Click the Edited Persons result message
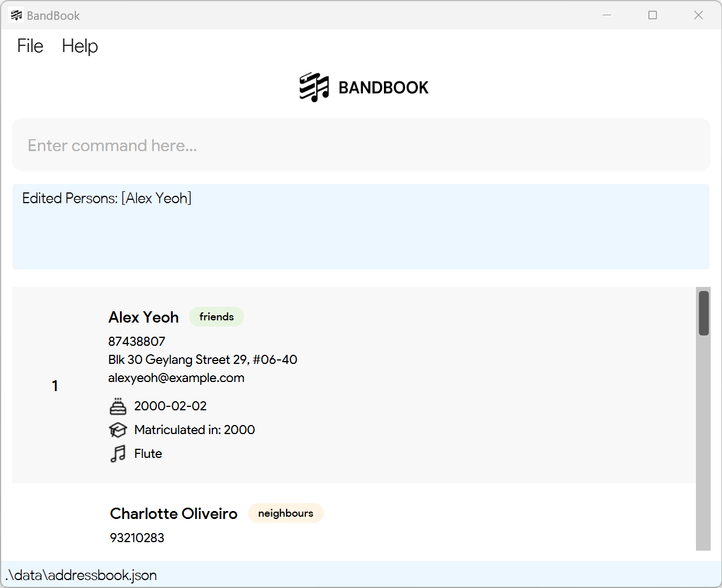722x588 pixels. [x=107, y=198]
